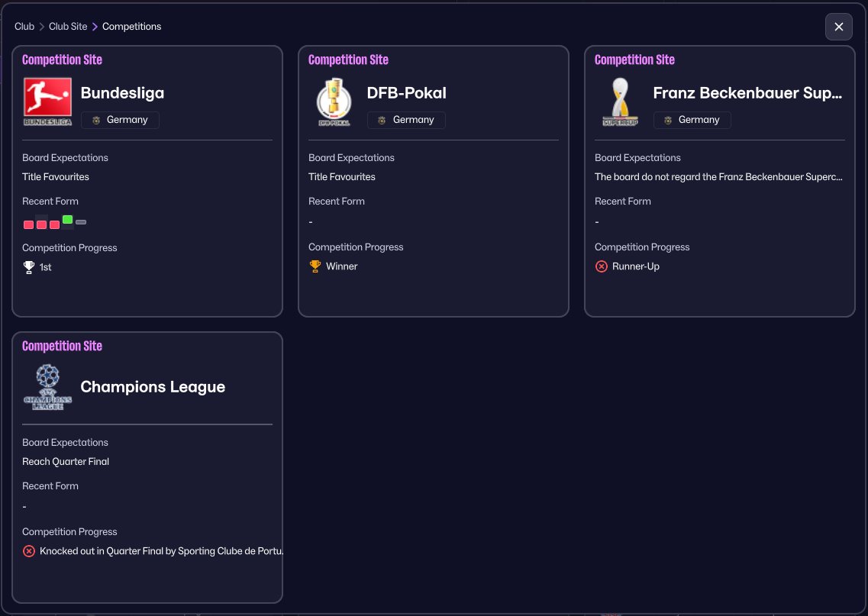
Task: Open the Supercup Competition Site heading
Action: coord(634,60)
